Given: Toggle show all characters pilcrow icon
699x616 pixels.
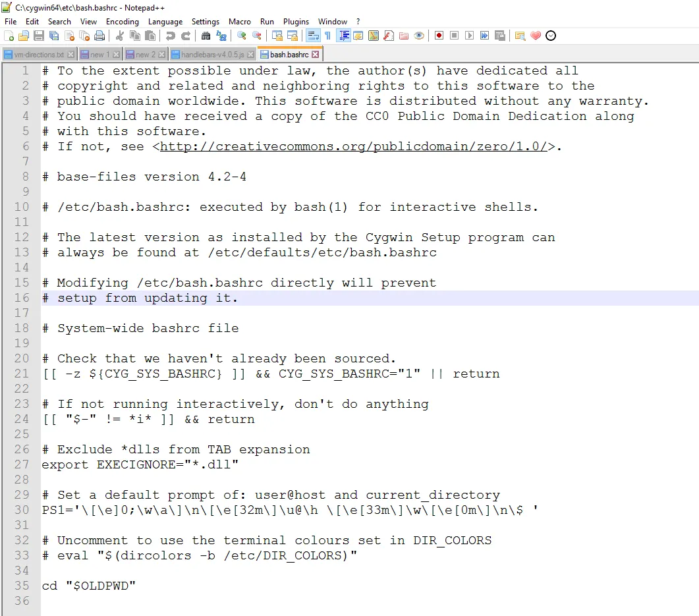Looking at the screenshot, I should (327, 36).
